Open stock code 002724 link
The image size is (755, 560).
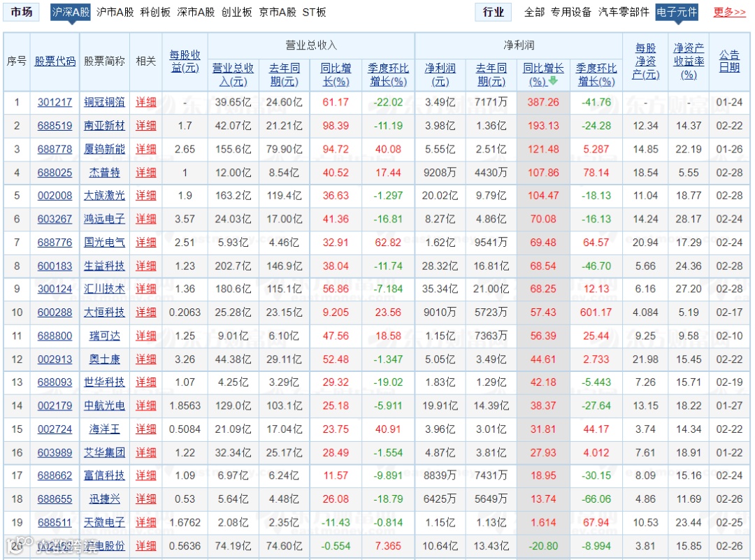point(55,429)
